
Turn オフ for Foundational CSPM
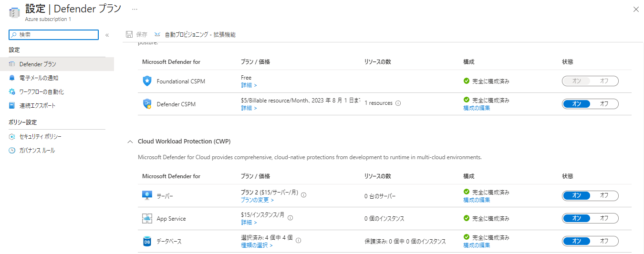pos(604,81)
